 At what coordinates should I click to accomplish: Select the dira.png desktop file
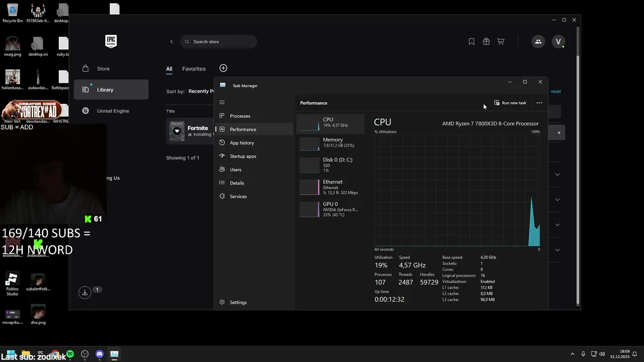point(38,314)
